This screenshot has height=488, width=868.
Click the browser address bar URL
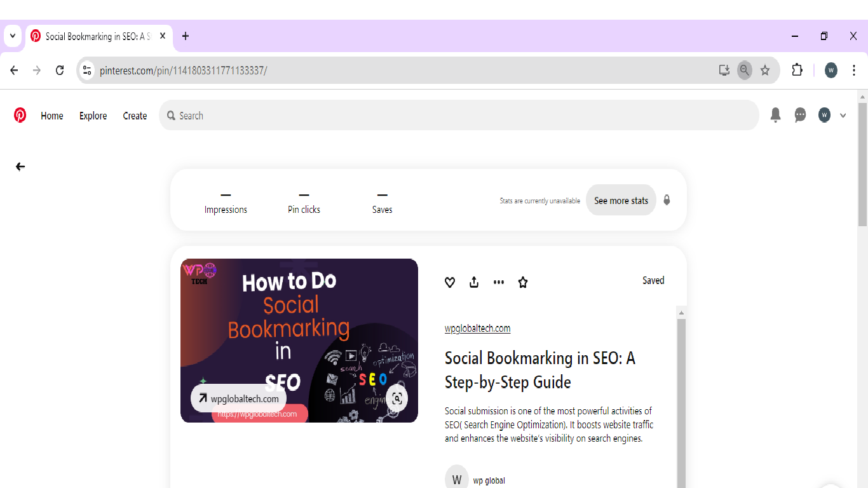pyautogui.click(x=183, y=71)
